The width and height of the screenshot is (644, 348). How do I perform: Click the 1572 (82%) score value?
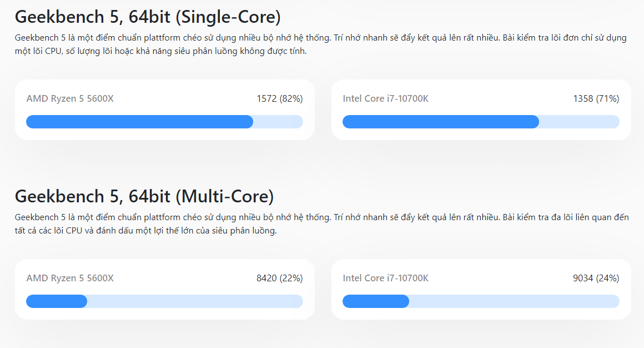tap(280, 99)
